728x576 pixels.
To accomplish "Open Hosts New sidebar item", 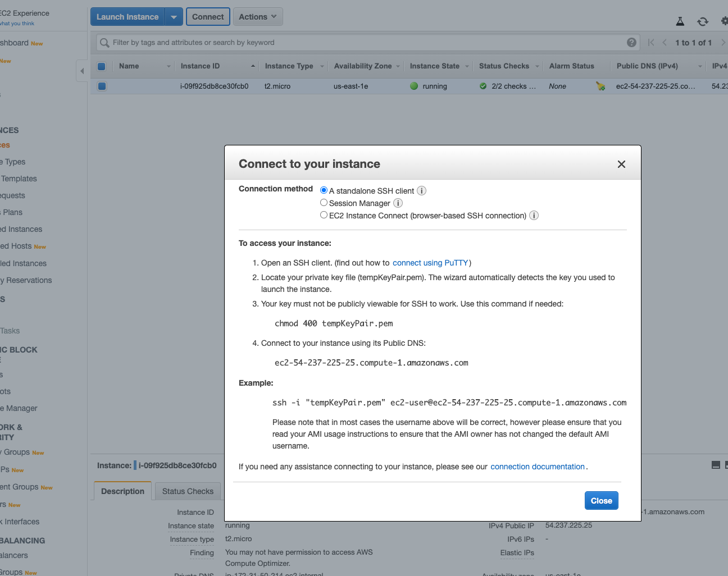I will click(x=22, y=246).
